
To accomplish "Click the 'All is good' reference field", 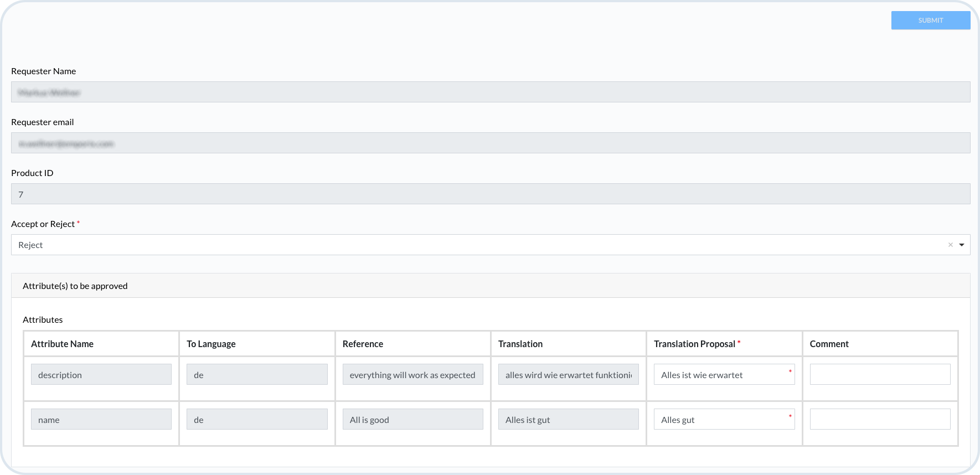I will (412, 420).
